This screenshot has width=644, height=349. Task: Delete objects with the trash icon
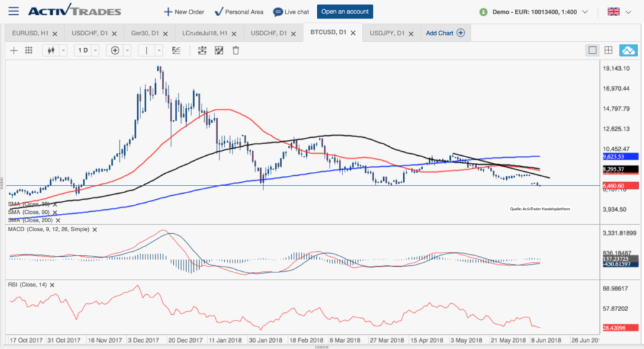[x=236, y=50]
